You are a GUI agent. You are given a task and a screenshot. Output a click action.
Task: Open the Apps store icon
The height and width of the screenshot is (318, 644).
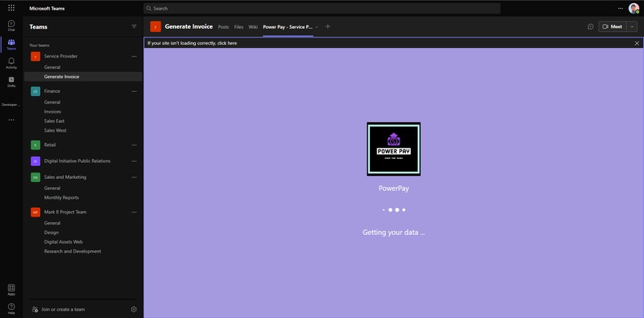[11, 290]
